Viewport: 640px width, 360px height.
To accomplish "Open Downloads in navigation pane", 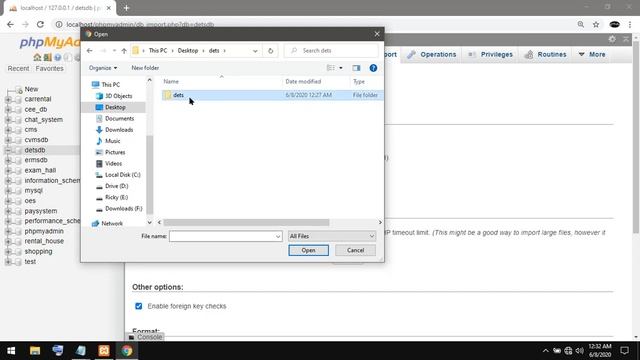I will point(119,130).
